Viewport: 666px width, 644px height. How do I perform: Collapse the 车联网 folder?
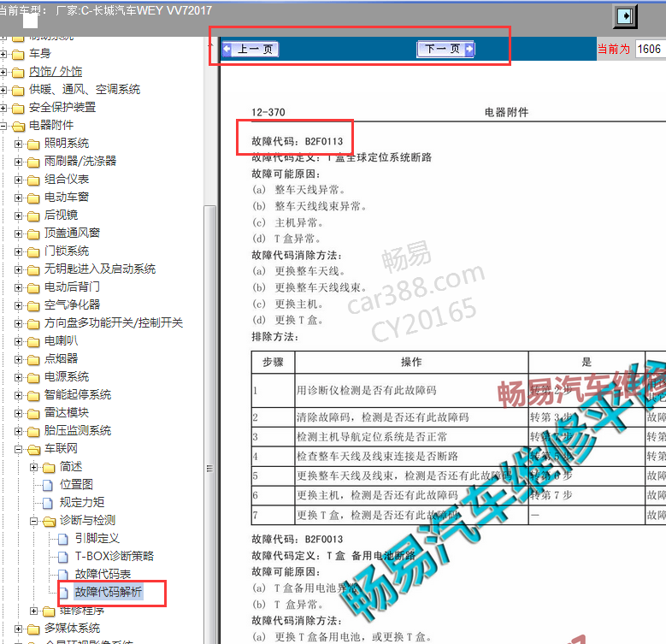tap(18, 449)
